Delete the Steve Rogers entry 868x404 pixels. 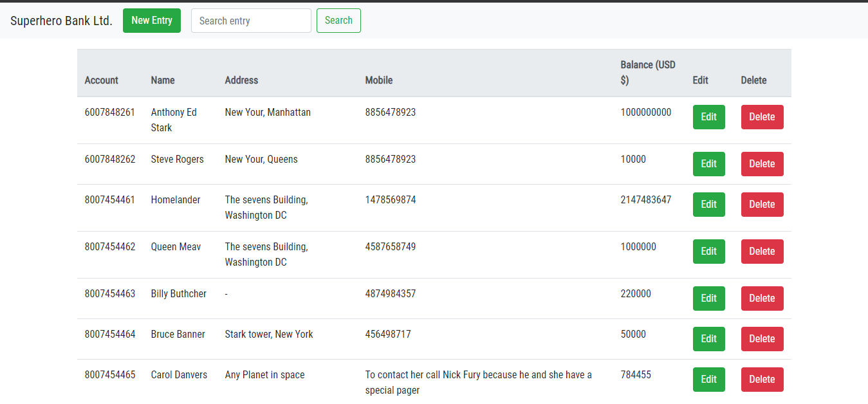762,164
